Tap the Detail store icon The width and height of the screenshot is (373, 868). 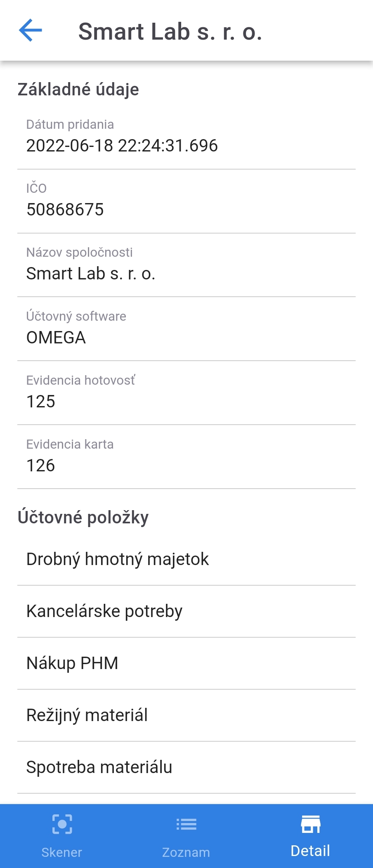[x=310, y=824]
